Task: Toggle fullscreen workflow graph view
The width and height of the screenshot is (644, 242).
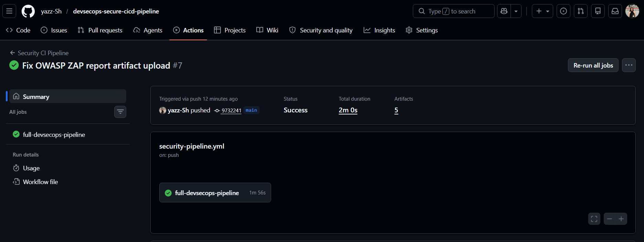Action: click(594, 219)
